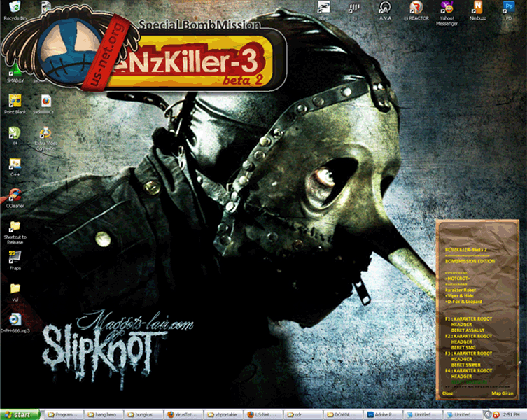Open the X4 desktop shortcut

15,136
